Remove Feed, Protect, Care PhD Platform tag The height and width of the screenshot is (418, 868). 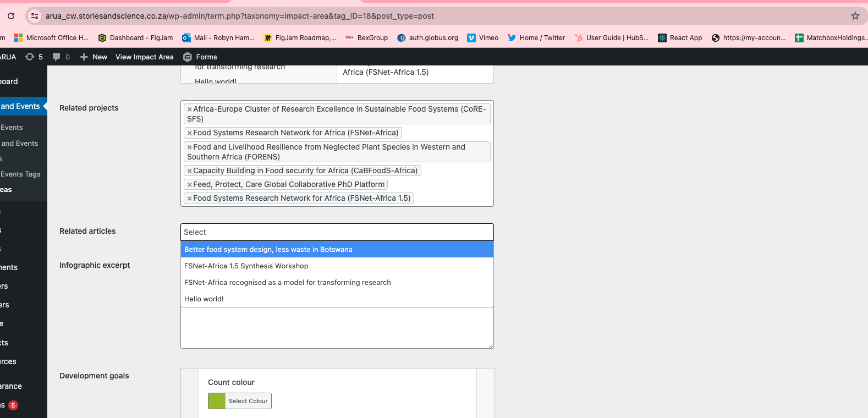[189, 185]
